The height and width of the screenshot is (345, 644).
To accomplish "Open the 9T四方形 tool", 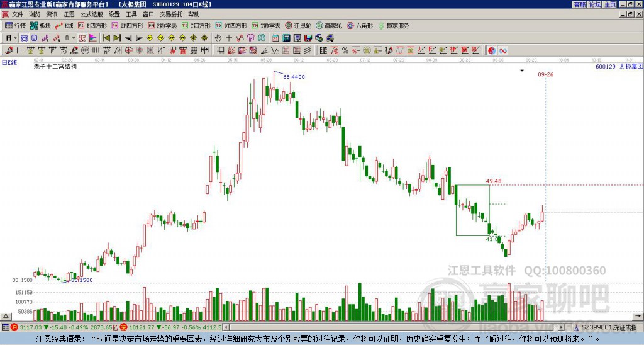I will click(x=231, y=25).
